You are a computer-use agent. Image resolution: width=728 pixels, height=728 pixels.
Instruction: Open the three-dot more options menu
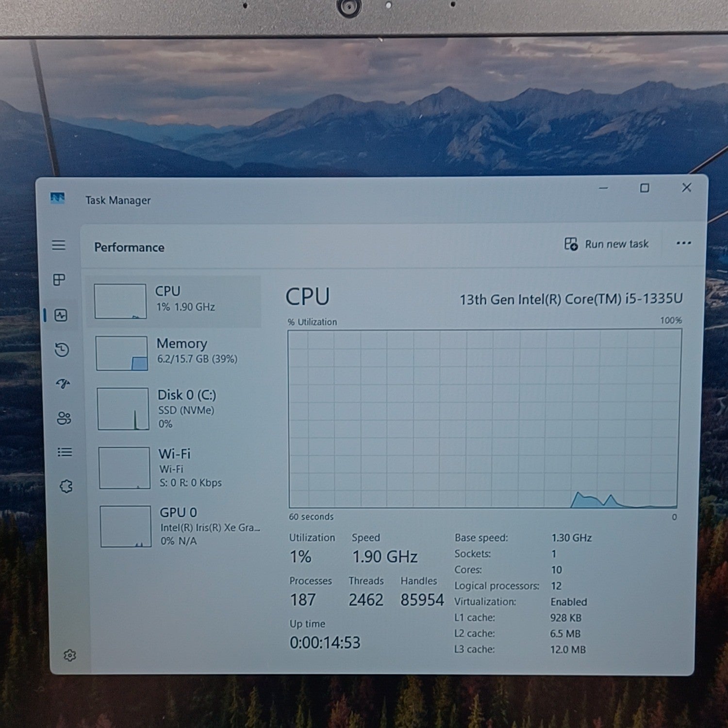(683, 243)
